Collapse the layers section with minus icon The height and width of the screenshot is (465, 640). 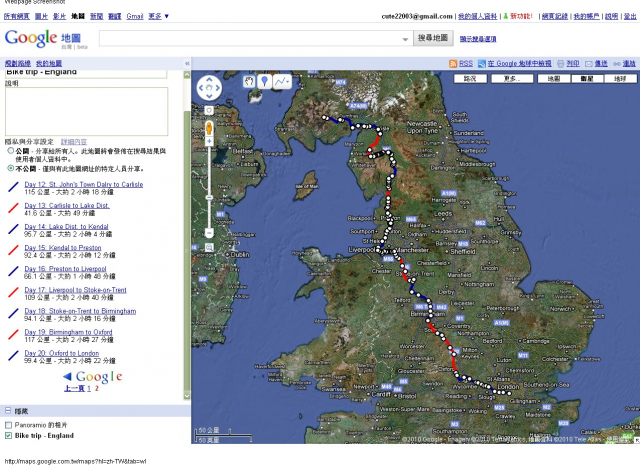tap(8, 410)
